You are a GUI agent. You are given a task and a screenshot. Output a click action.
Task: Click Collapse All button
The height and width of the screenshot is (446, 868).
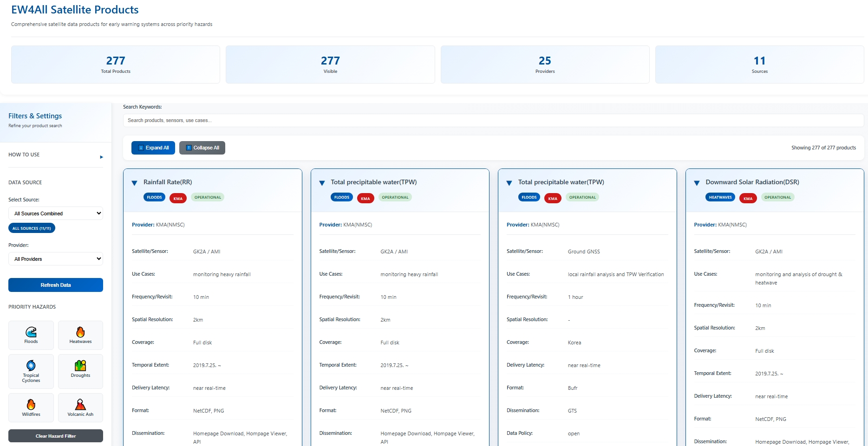(x=202, y=148)
